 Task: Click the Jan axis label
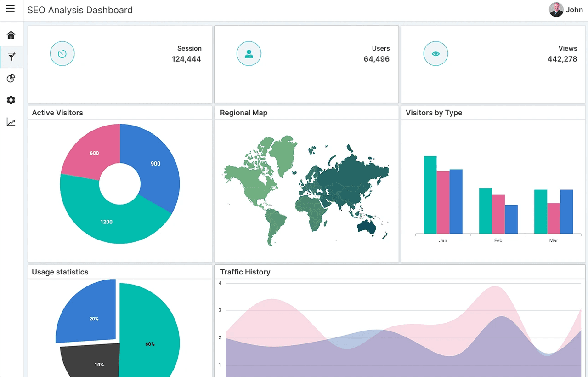[x=443, y=240]
